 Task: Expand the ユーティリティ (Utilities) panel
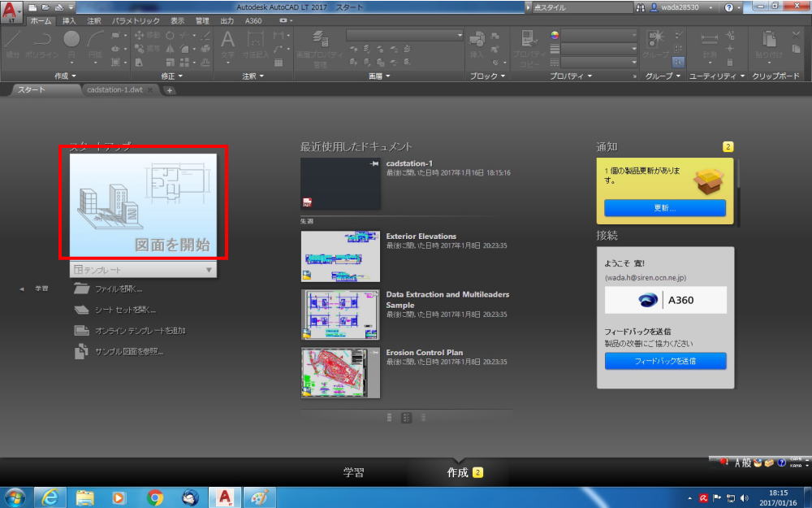pos(717,76)
